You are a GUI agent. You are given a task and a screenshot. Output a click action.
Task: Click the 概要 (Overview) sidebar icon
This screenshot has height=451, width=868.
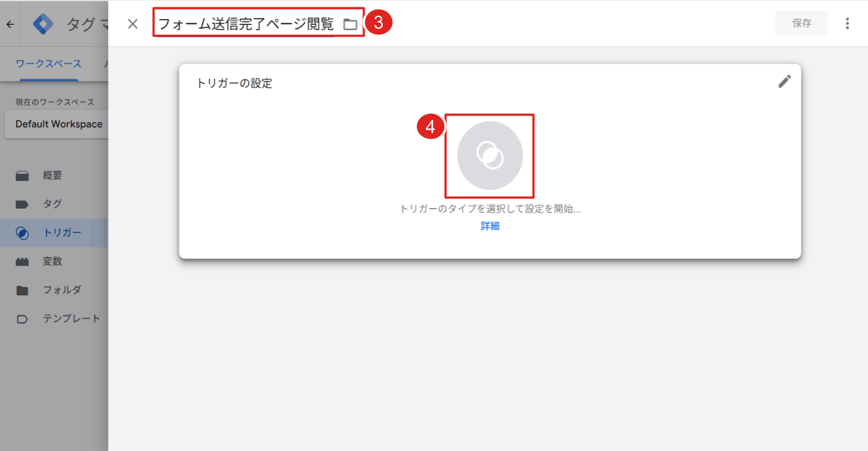pos(23,175)
